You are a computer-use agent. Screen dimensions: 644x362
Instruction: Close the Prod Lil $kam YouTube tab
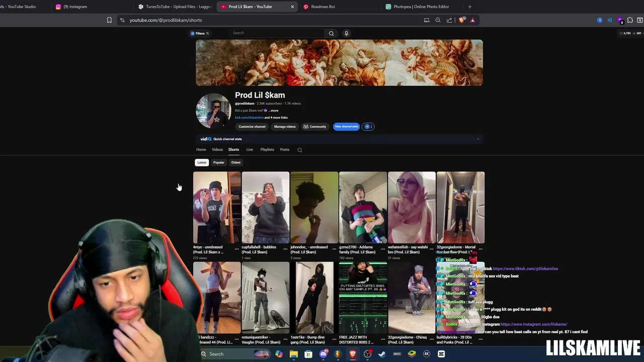pyautogui.click(x=292, y=7)
